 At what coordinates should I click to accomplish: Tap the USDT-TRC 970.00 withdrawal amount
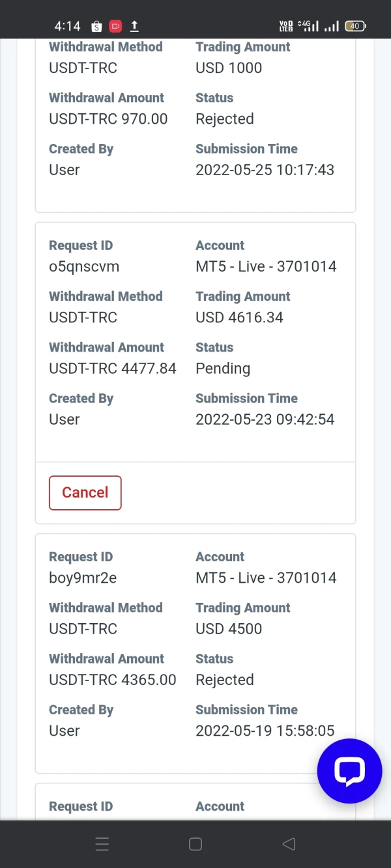108,119
